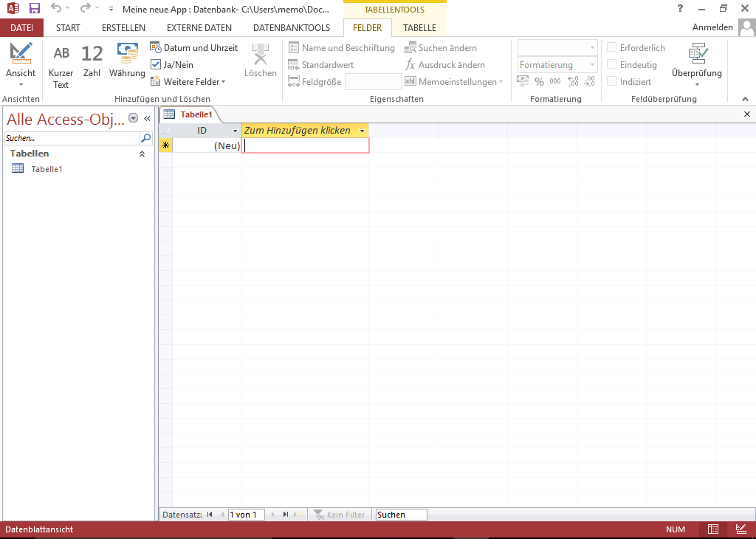Image resolution: width=756 pixels, height=539 pixels.
Task: Switch to design view in status bar
Action: [740, 529]
